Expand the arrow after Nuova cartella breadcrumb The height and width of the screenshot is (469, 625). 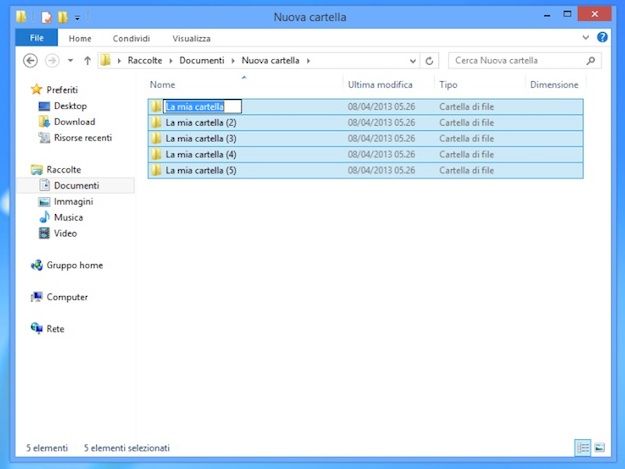308,61
